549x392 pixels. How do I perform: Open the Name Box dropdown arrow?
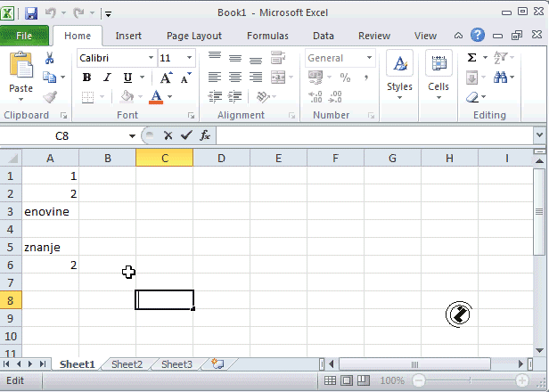click(x=132, y=135)
